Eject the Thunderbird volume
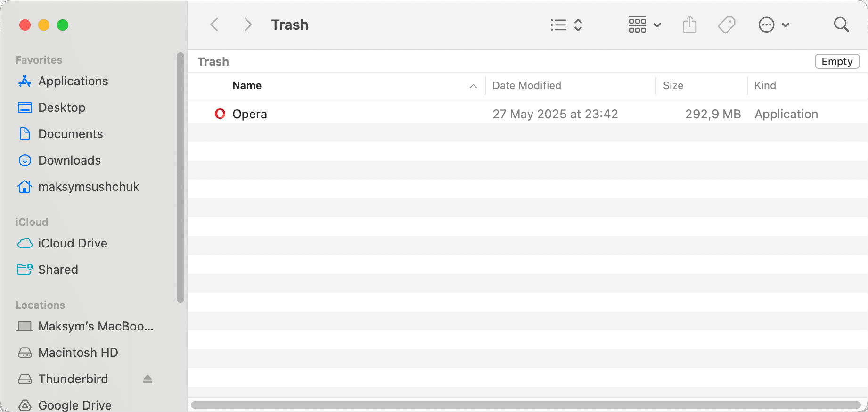 [147, 379]
